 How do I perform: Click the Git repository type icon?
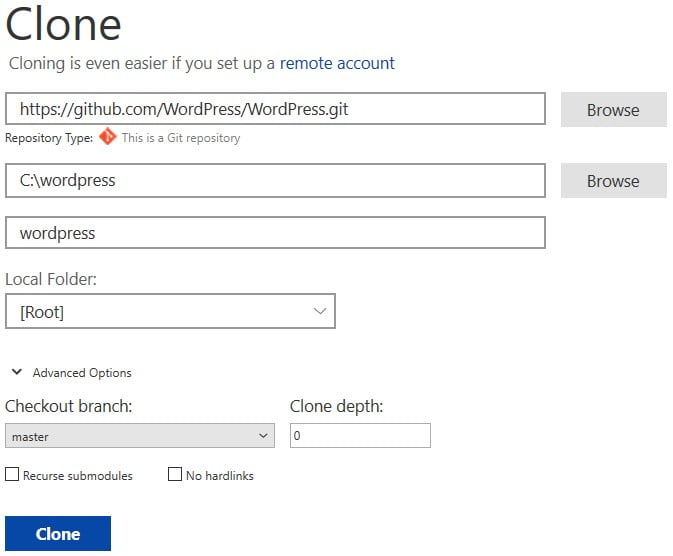click(x=107, y=137)
